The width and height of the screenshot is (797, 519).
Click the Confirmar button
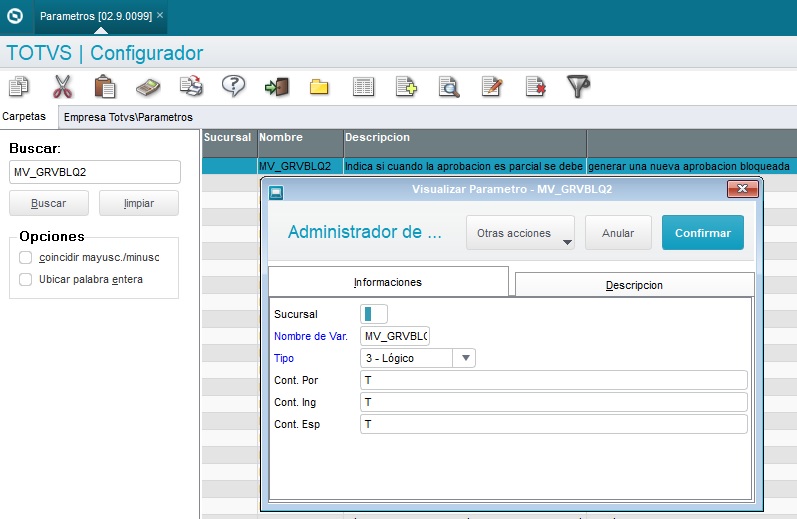pyautogui.click(x=703, y=233)
